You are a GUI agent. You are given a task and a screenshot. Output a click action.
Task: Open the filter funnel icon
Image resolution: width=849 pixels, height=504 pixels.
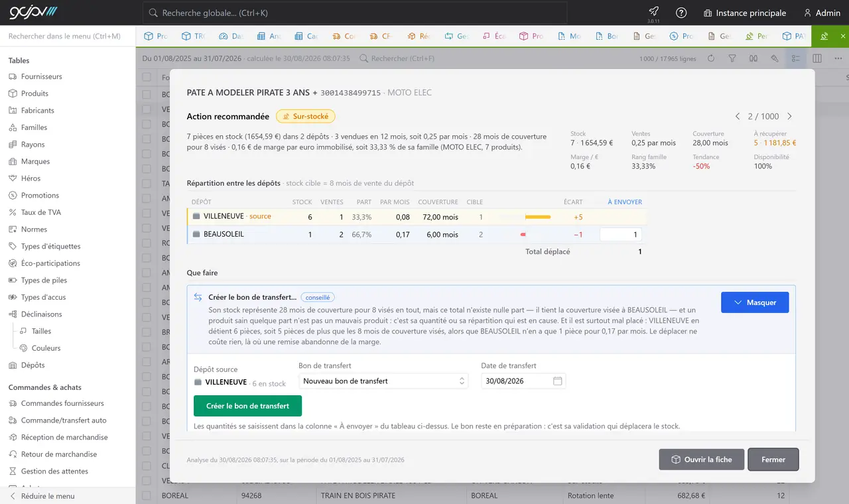[732, 58]
